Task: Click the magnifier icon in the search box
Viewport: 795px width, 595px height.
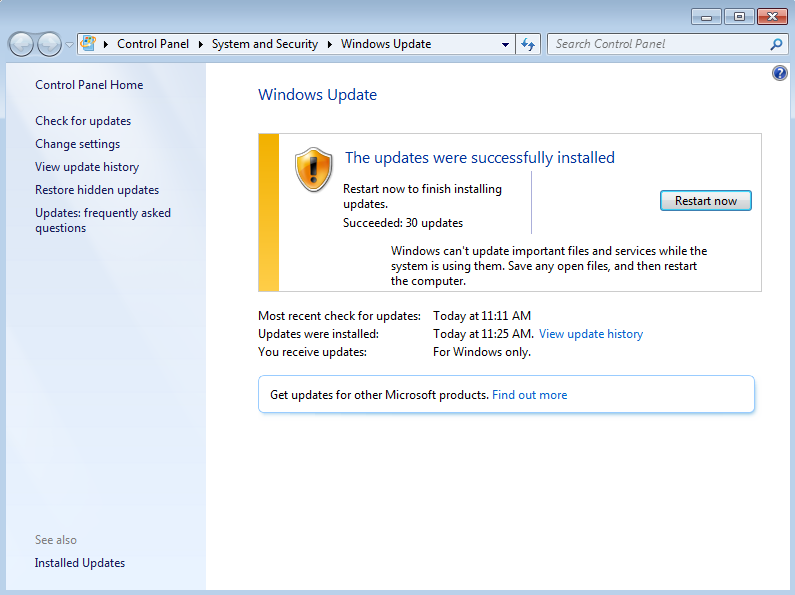Action: pos(776,44)
